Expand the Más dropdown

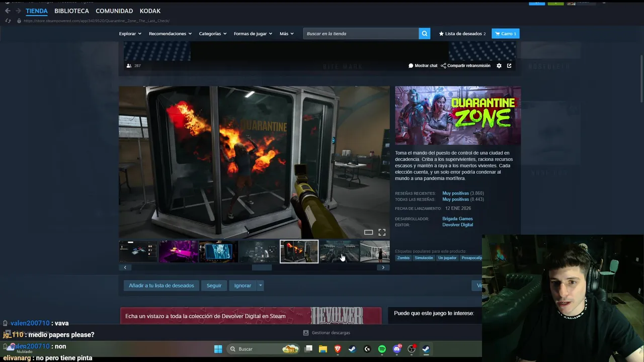(287, 34)
